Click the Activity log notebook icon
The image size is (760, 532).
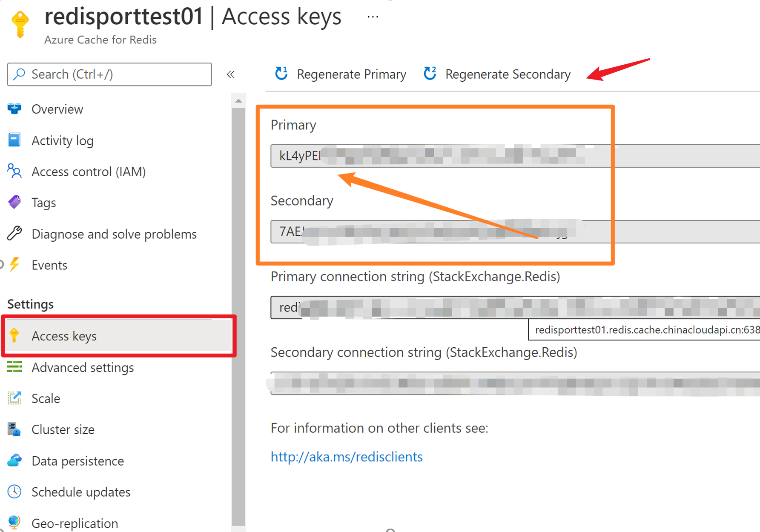[x=14, y=140]
